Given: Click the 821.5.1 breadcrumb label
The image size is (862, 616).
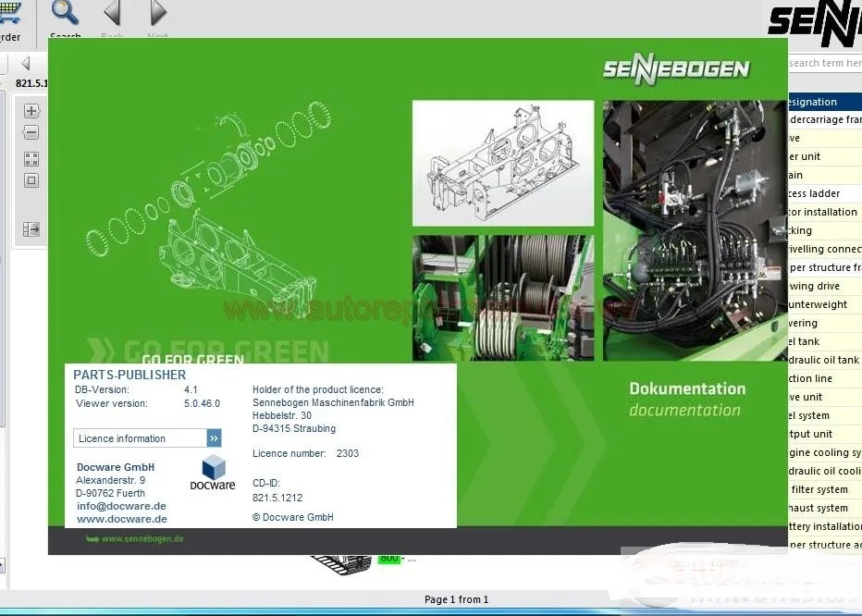Looking at the screenshot, I should [x=31, y=83].
